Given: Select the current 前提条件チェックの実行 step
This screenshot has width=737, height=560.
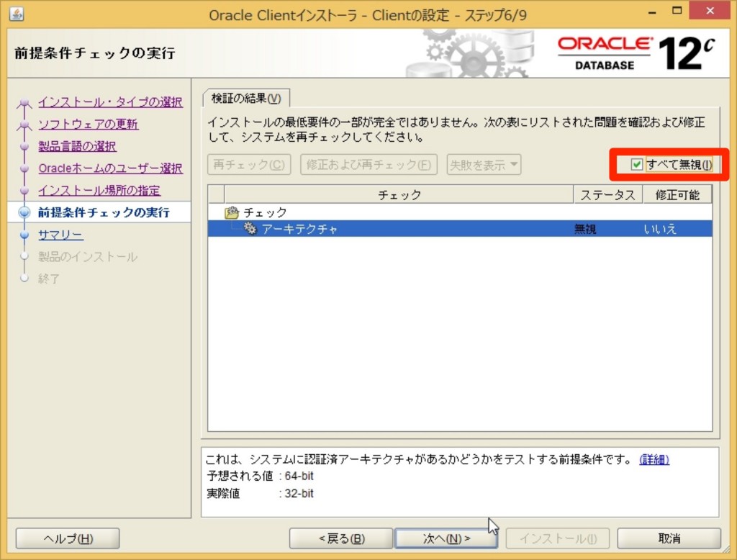Looking at the screenshot, I should coord(104,212).
